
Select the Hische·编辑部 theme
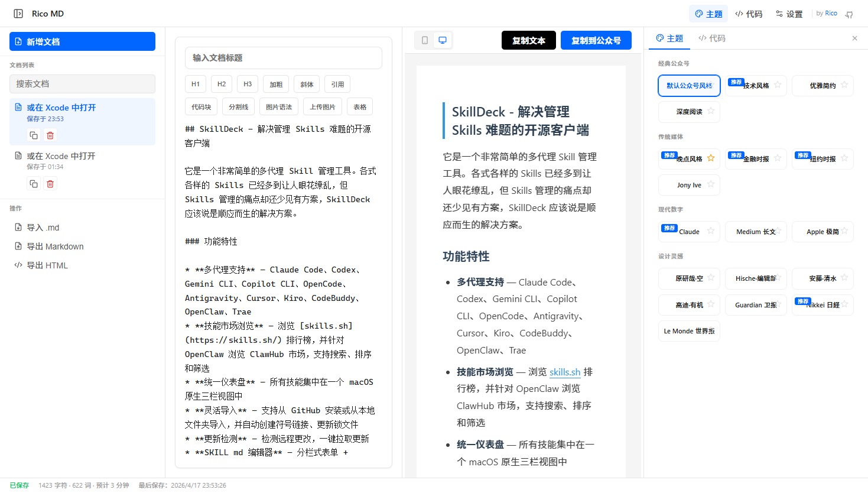756,278
